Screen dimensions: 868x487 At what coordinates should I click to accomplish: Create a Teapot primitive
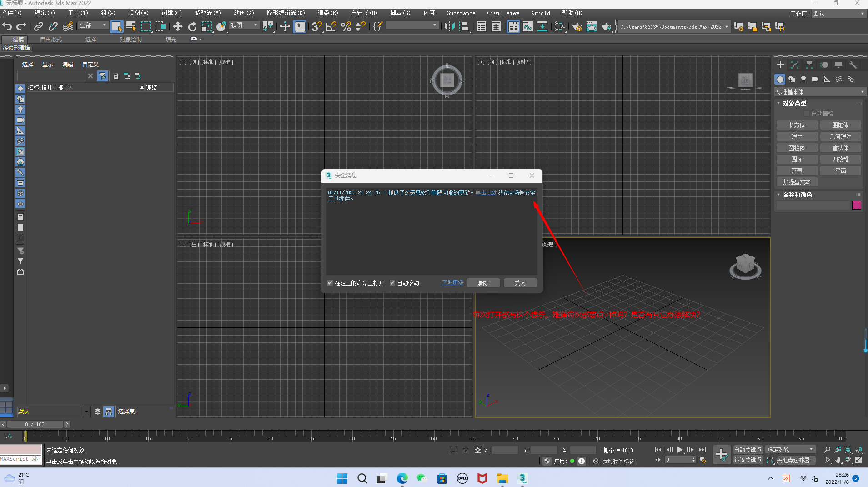pos(797,171)
